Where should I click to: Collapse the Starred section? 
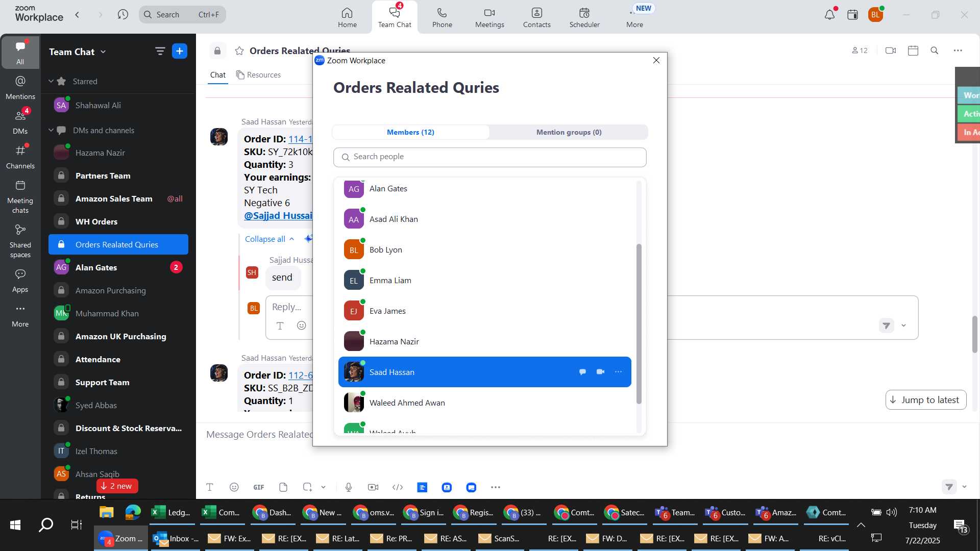click(x=51, y=81)
